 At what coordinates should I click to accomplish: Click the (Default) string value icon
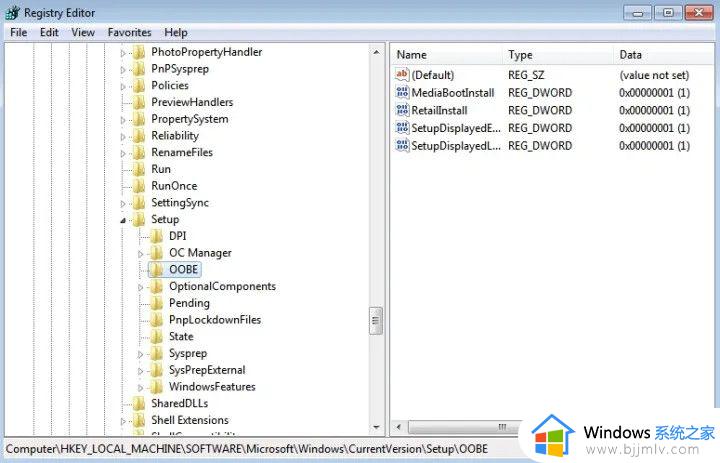[402, 74]
